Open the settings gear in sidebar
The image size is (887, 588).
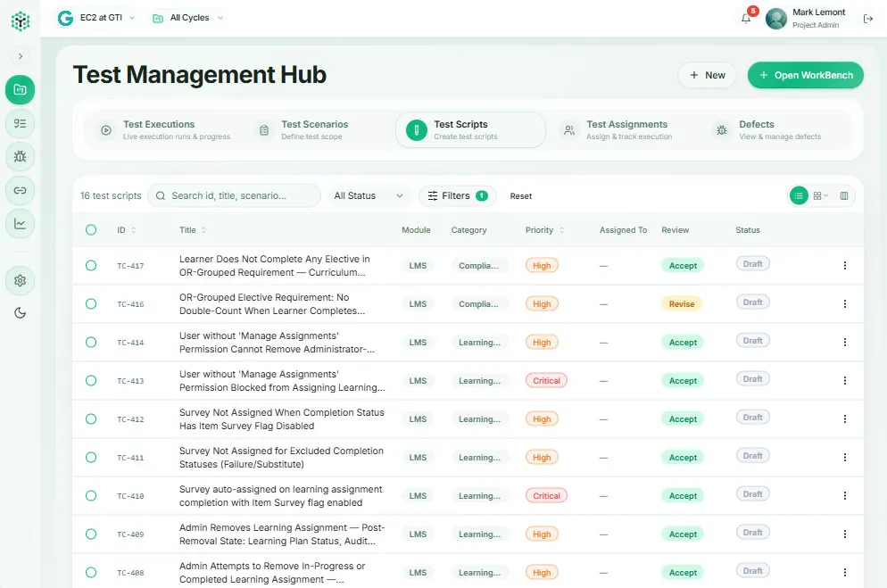click(x=20, y=280)
